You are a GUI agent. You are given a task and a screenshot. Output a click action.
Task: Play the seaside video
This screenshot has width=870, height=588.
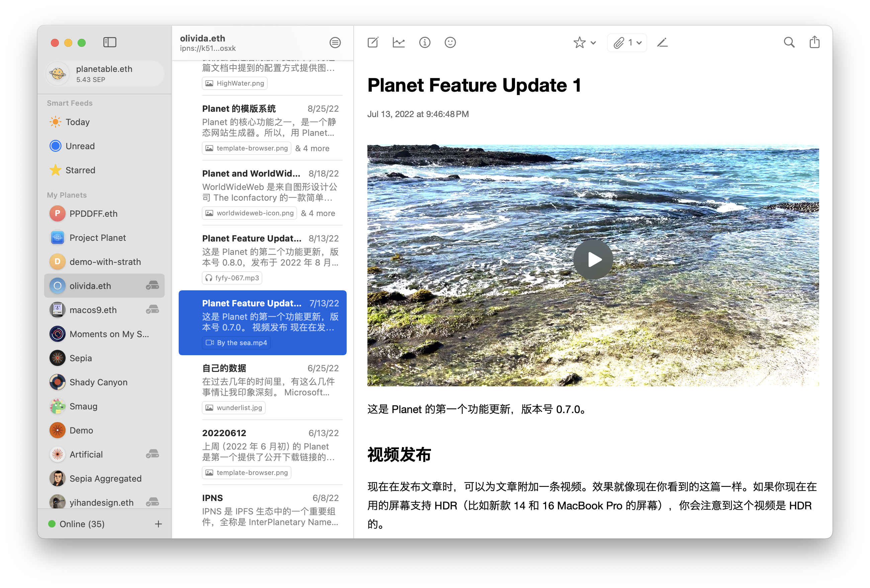click(x=593, y=259)
